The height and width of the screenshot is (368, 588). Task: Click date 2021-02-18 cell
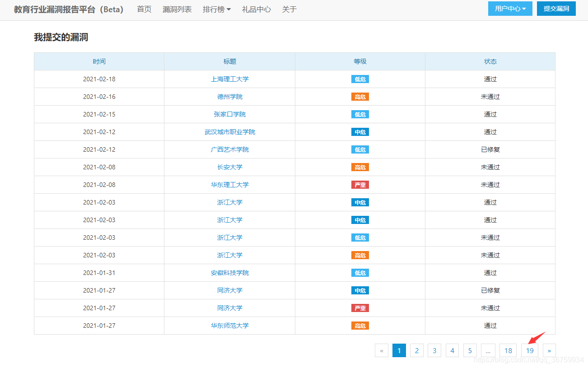pos(99,79)
